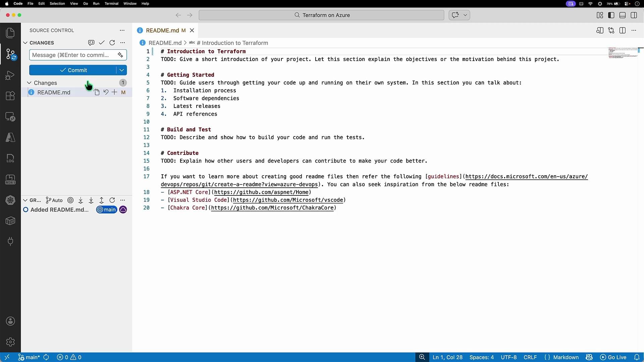Click Spaces: 4 indentation setting
The width and height of the screenshot is (644, 362).
(x=482, y=357)
